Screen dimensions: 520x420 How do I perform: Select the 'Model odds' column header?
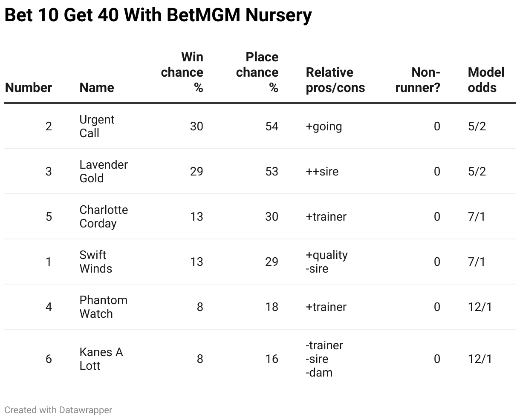pos(486,80)
